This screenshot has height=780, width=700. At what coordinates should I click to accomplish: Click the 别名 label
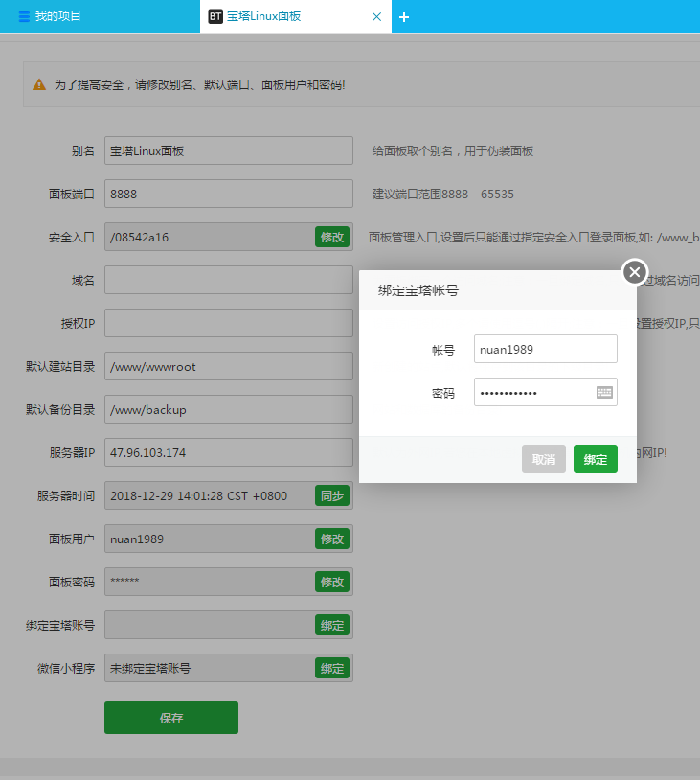83,150
